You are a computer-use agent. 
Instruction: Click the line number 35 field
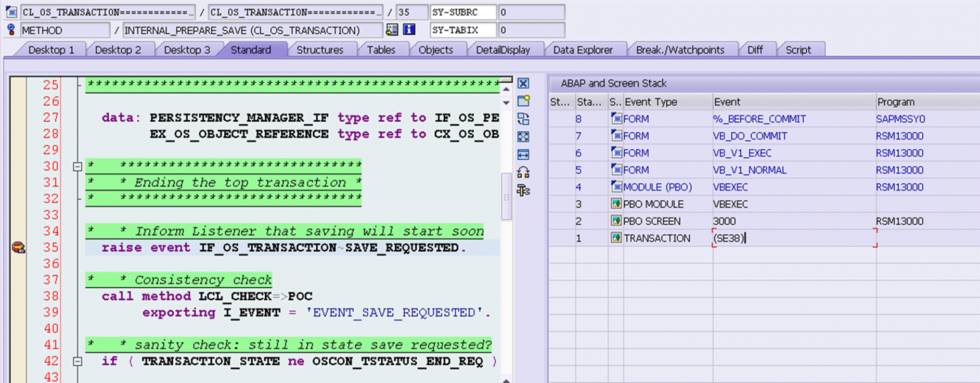click(412, 12)
